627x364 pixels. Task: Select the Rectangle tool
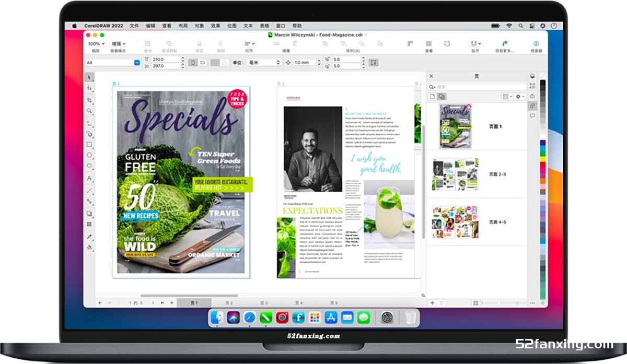pyautogui.click(x=89, y=145)
